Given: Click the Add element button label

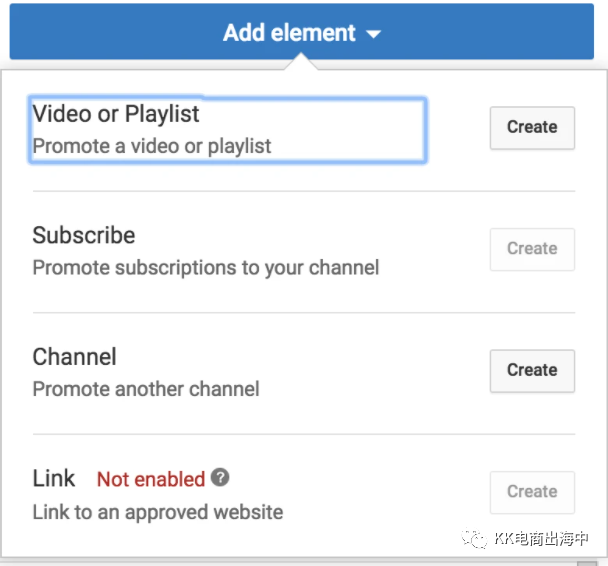Looking at the screenshot, I should pyautogui.click(x=289, y=33).
